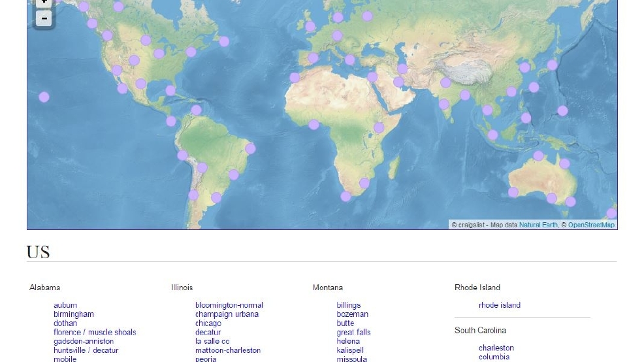Open the auburn craigslist link
The image size is (644, 362).
[65, 305]
